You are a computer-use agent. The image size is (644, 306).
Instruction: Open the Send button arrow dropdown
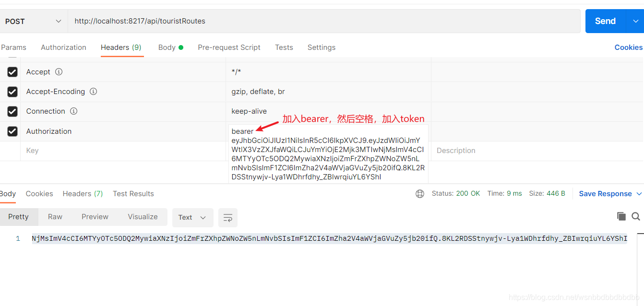pyautogui.click(x=635, y=21)
